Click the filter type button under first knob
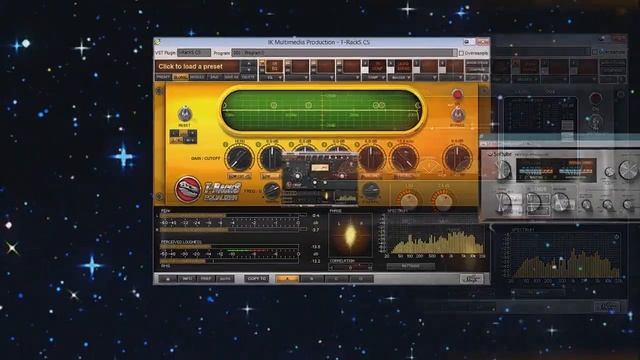This screenshot has width=640, height=360. pyautogui.click(x=239, y=176)
